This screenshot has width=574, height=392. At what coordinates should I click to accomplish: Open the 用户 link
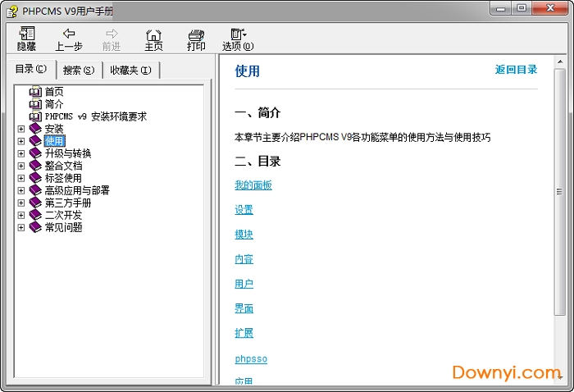[244, 284]
